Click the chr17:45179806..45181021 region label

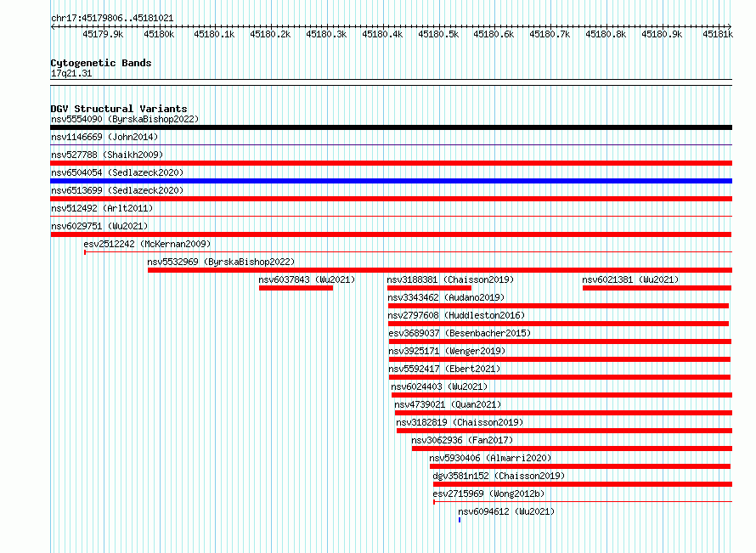[x=112, y=18]
